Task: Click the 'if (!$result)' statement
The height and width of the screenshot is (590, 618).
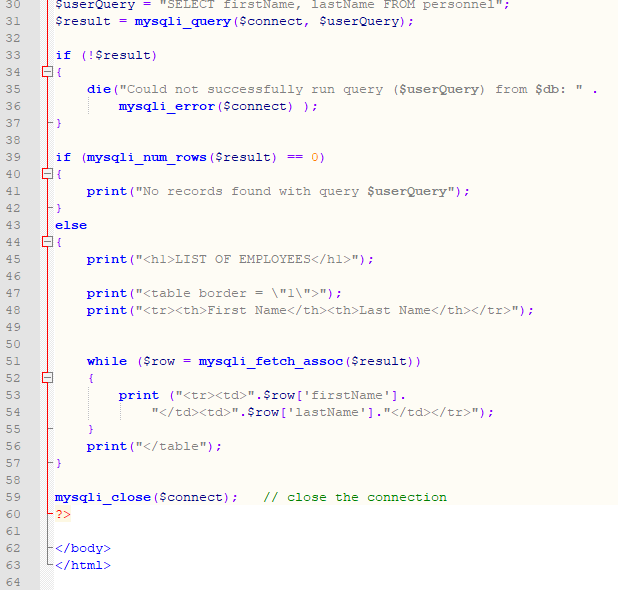Action: [x=106, y=55]
